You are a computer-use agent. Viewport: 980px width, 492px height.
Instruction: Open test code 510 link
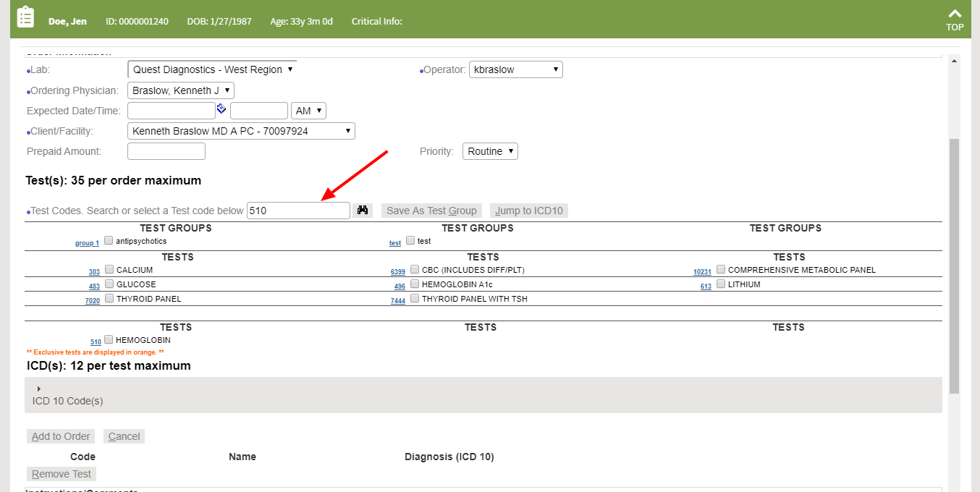coord(96,342)
